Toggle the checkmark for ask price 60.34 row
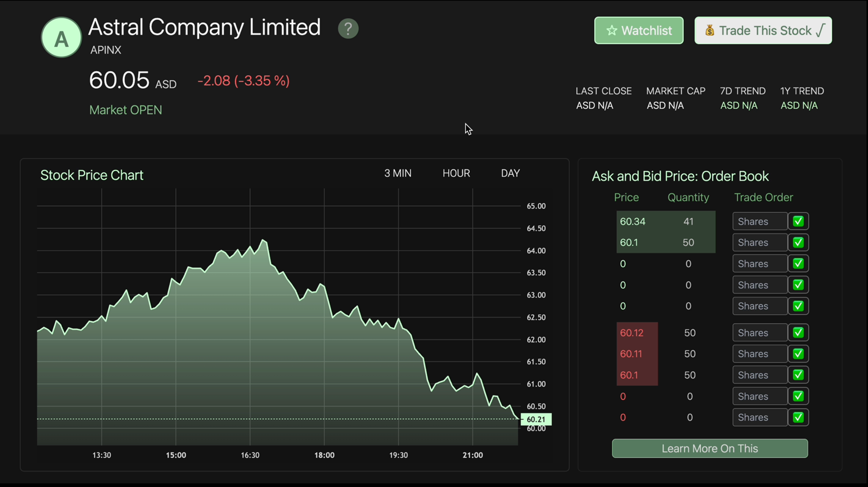The width and height of the screenshot is (868, 487). point(798,221)
